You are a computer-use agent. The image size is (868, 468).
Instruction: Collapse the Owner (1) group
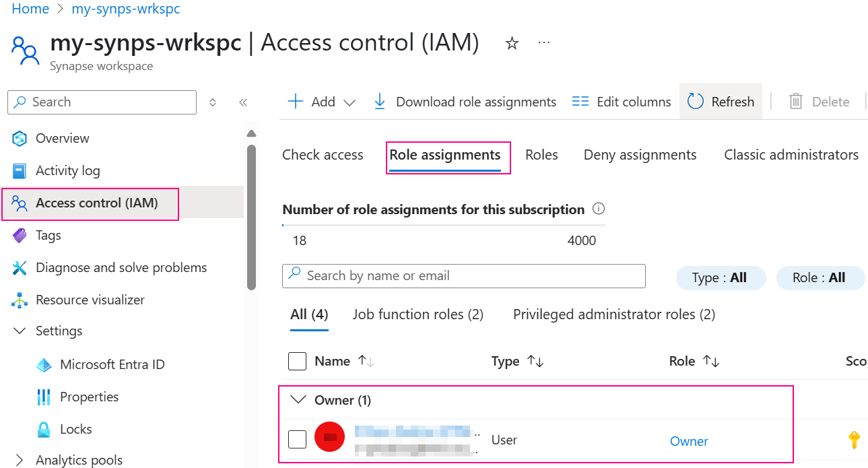click(298, 400)
